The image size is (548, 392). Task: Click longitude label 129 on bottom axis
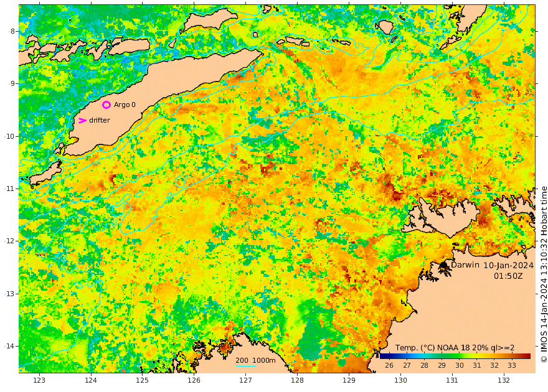[x=349, y=380]
